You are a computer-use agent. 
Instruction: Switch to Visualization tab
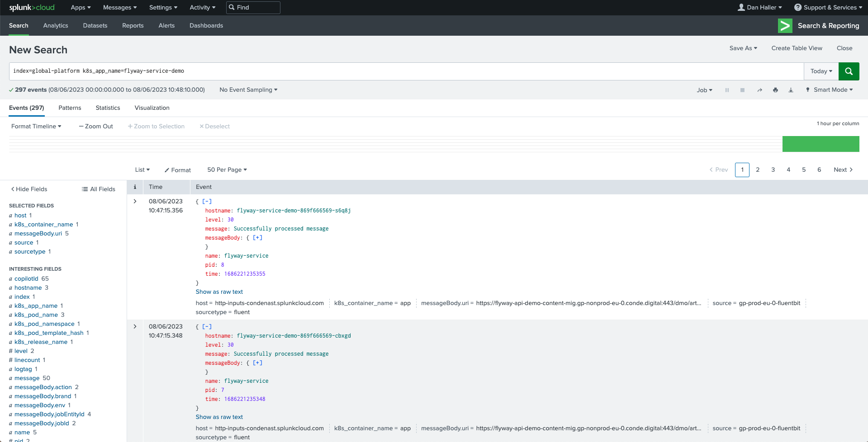point(152,108)
